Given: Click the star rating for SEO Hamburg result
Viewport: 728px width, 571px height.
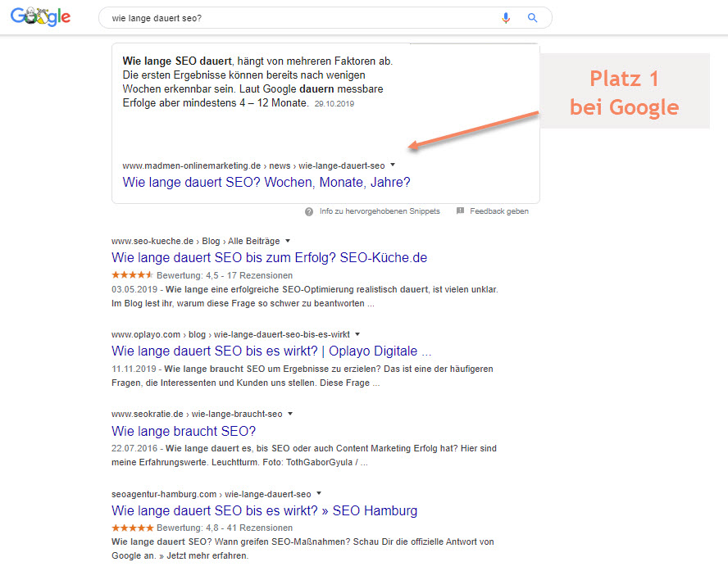Looking at the screenshot, I should (x=132, y=528).
